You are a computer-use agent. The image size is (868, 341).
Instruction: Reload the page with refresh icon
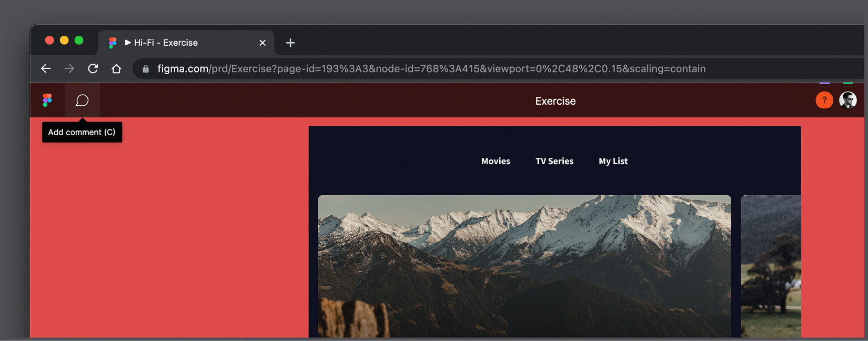click(x=93, y=68)
